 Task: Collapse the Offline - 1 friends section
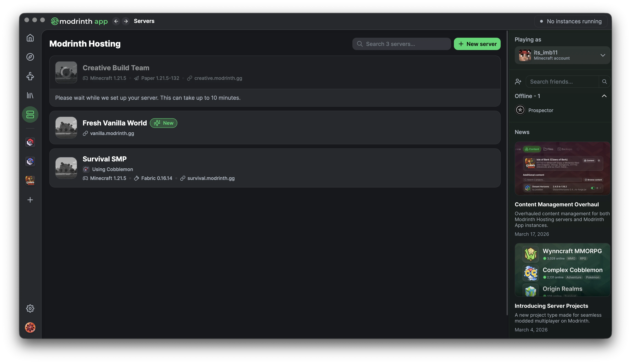(604, 96)
